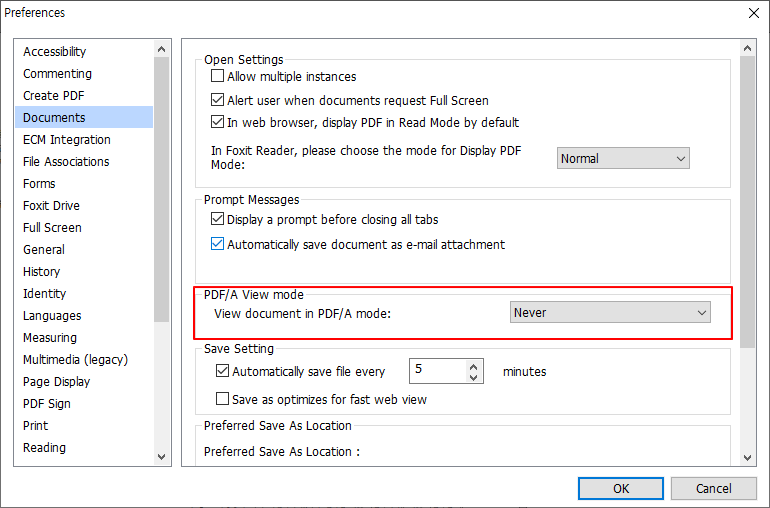
Task: Select Foxit Drive in the list
Action: 84,205
